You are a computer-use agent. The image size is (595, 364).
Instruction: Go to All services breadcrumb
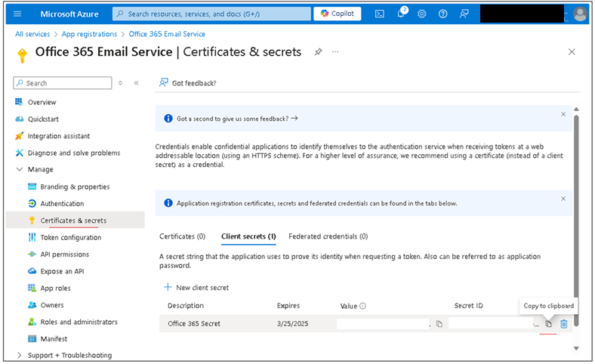[32, 34]
